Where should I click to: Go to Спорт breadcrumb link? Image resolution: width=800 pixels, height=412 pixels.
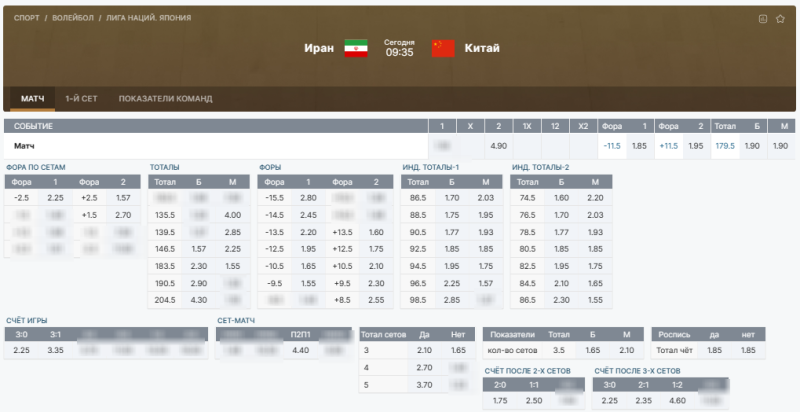[27, 19]
